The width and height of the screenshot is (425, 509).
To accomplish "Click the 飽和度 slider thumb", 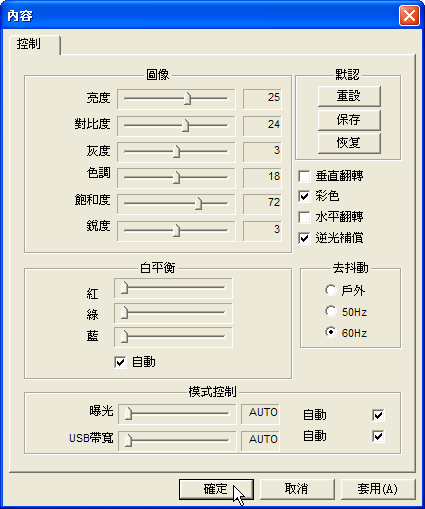I will [x=198, y=204].
